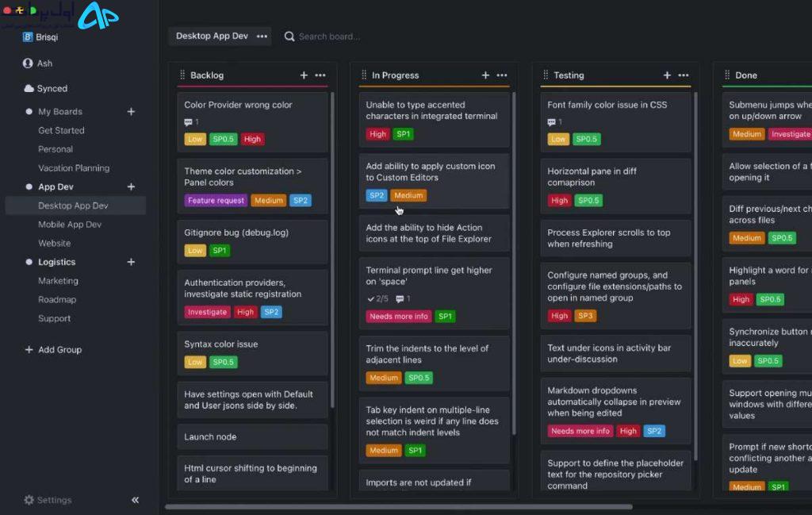Open Text under icons in activity bar card
Screen dimensions: 812x515
(615, 353)
